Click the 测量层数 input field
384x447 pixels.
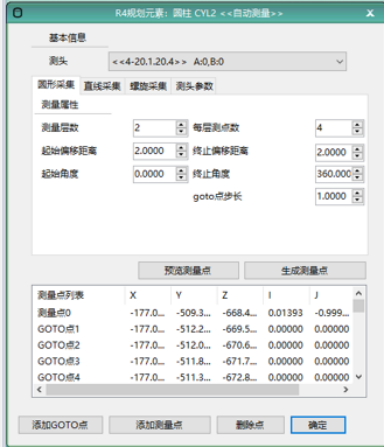[155, 128]
